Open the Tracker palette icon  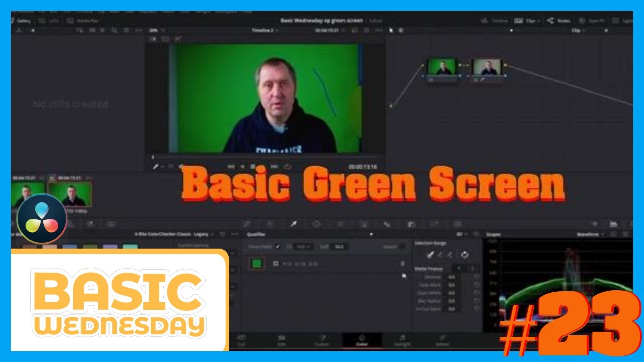click(341, 224)
